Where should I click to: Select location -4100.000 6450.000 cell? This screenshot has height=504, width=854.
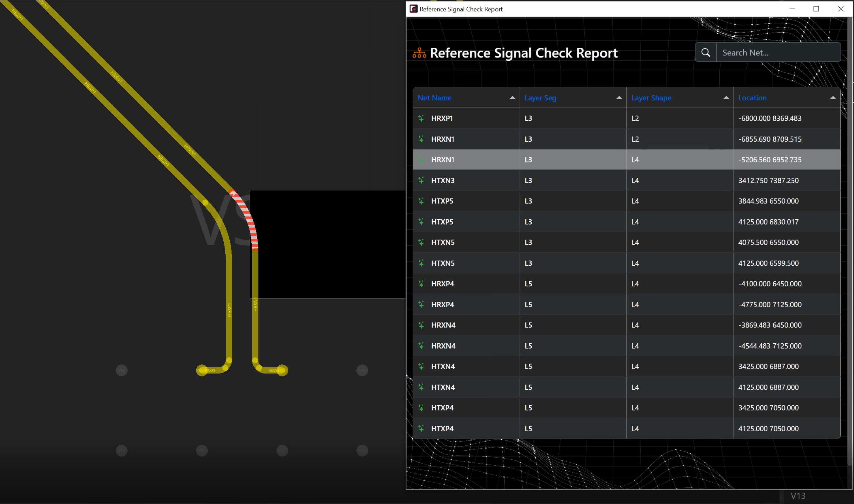click(x=787, y=284)
